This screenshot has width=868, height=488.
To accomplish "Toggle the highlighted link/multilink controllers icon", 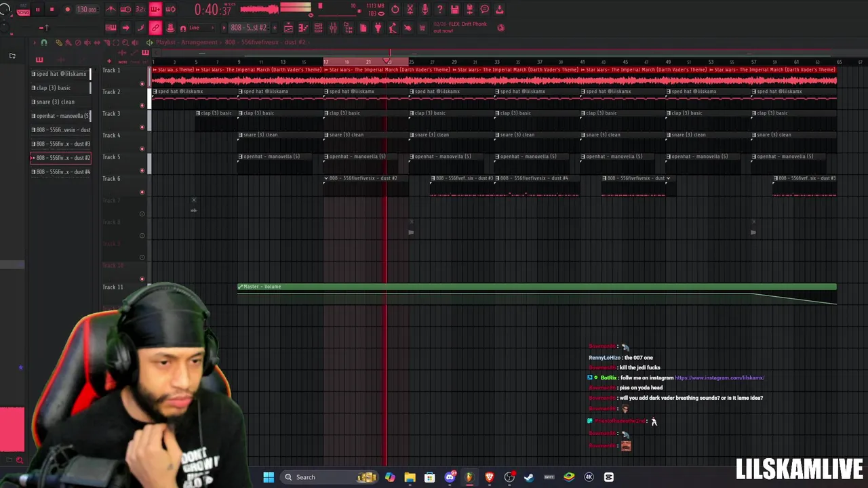I will [x=155, y=28].
